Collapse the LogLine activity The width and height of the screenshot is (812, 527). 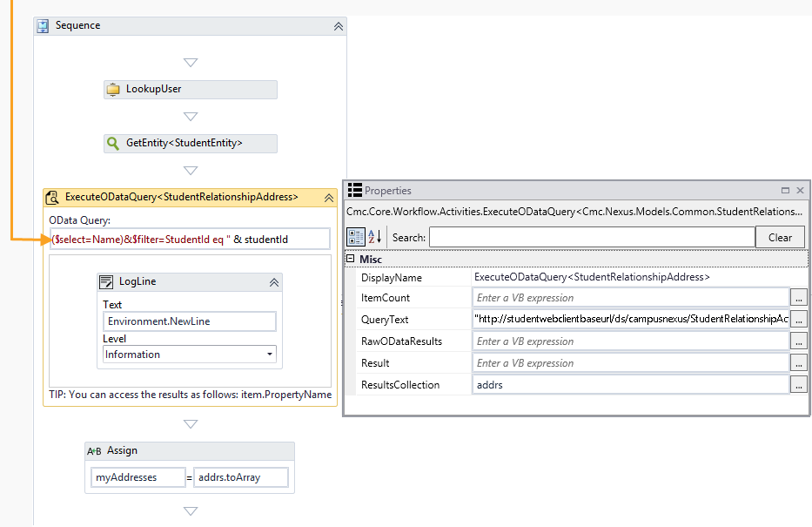(x=274, y=282)
